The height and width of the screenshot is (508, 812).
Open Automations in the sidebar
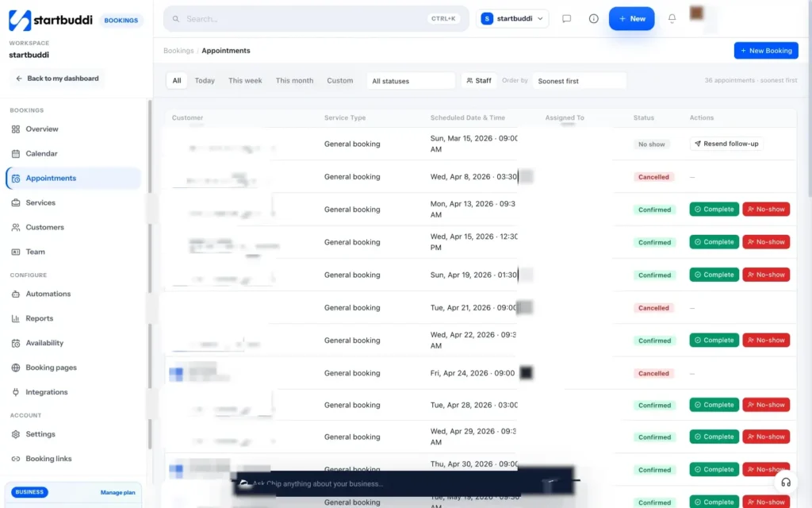(x=48, y=294)
